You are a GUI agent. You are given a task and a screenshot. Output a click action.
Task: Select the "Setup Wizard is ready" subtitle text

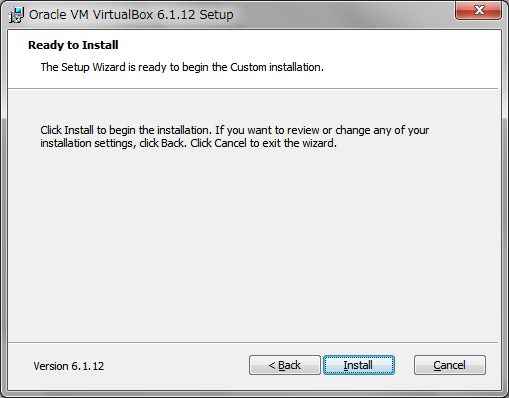[182, 67]
